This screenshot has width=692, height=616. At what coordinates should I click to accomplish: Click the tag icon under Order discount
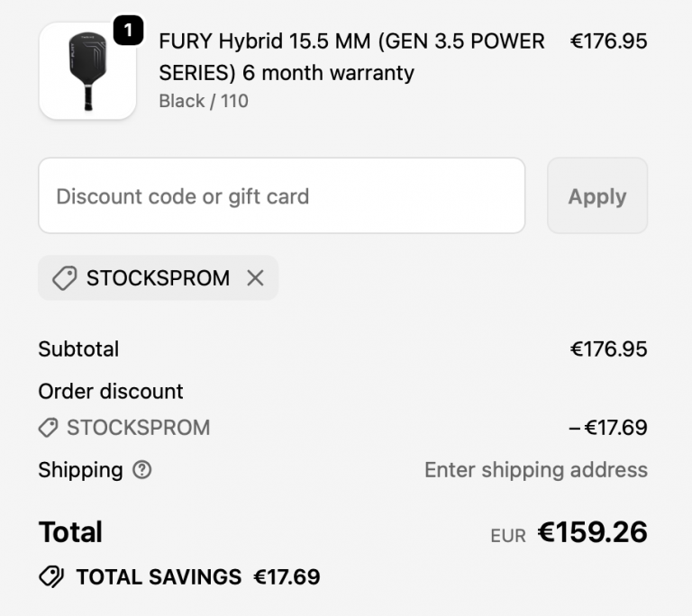(x=49, y=428)
